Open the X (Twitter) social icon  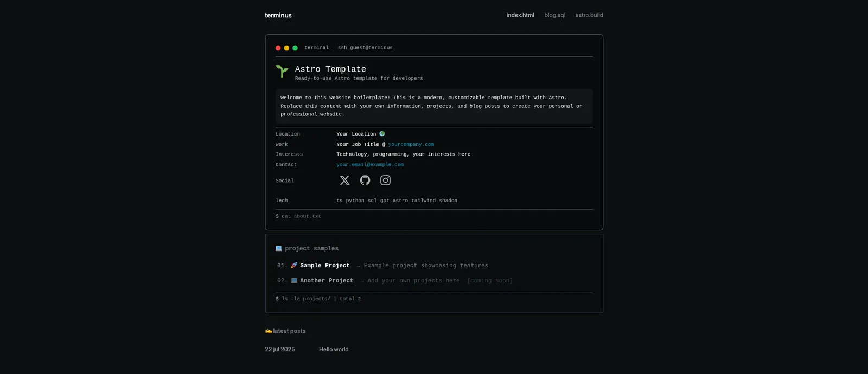344,180
